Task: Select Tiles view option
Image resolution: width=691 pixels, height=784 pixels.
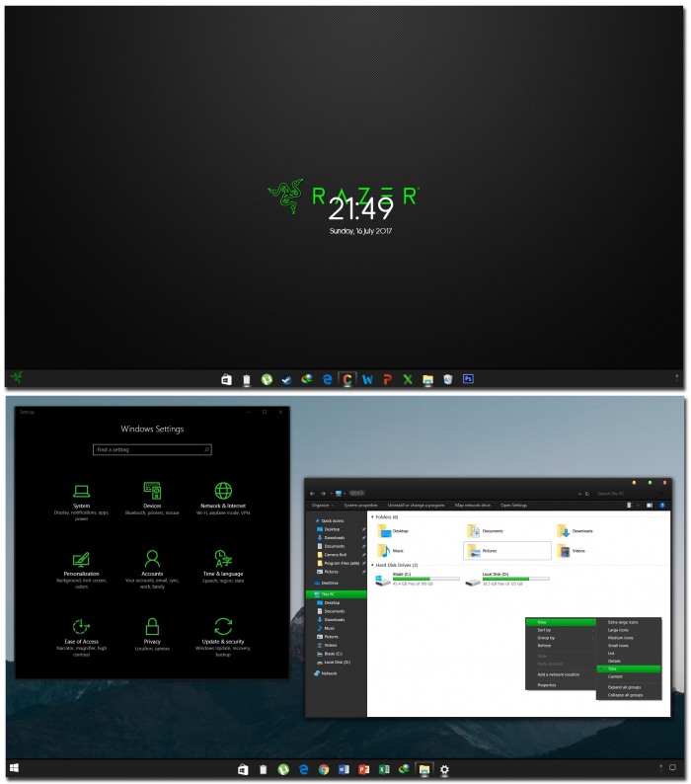Action: pyautogui.click(x=629, y=669)
